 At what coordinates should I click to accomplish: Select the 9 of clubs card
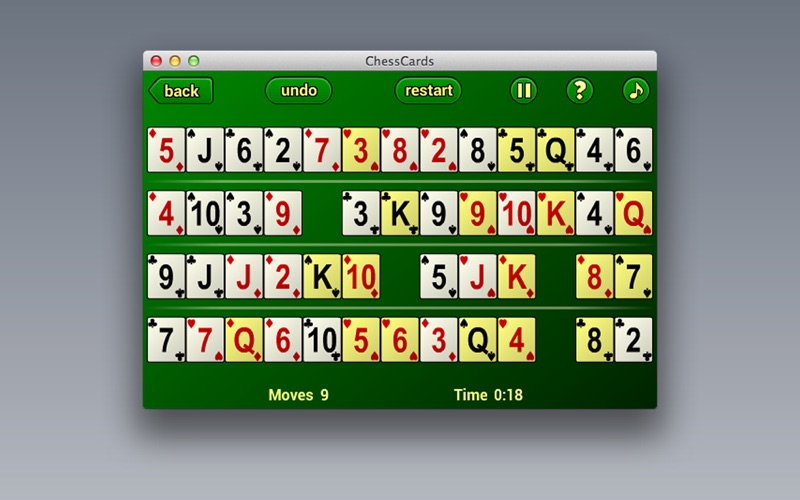pos(166,277)
